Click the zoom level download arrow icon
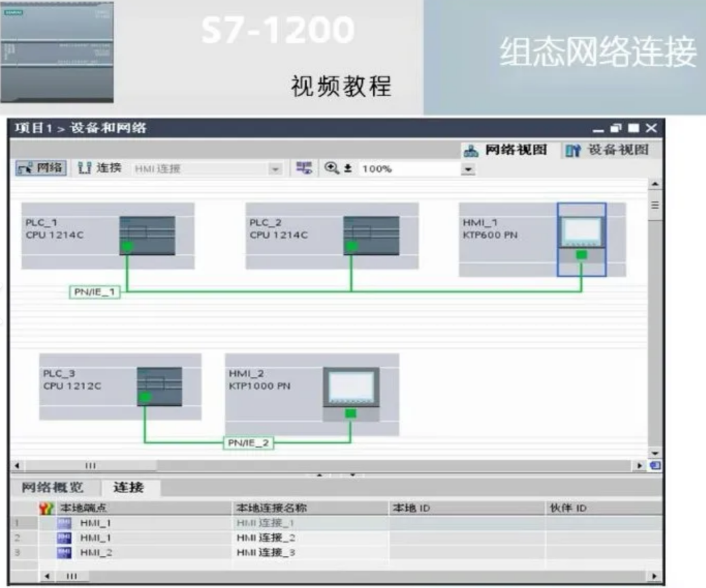The width and height of the screenshot is (706, 588). [x=348, y=169]
